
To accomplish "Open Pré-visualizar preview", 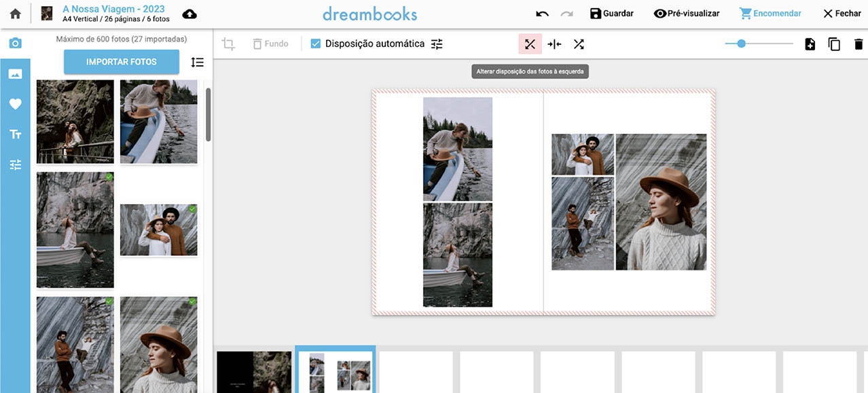I will 686,14.
